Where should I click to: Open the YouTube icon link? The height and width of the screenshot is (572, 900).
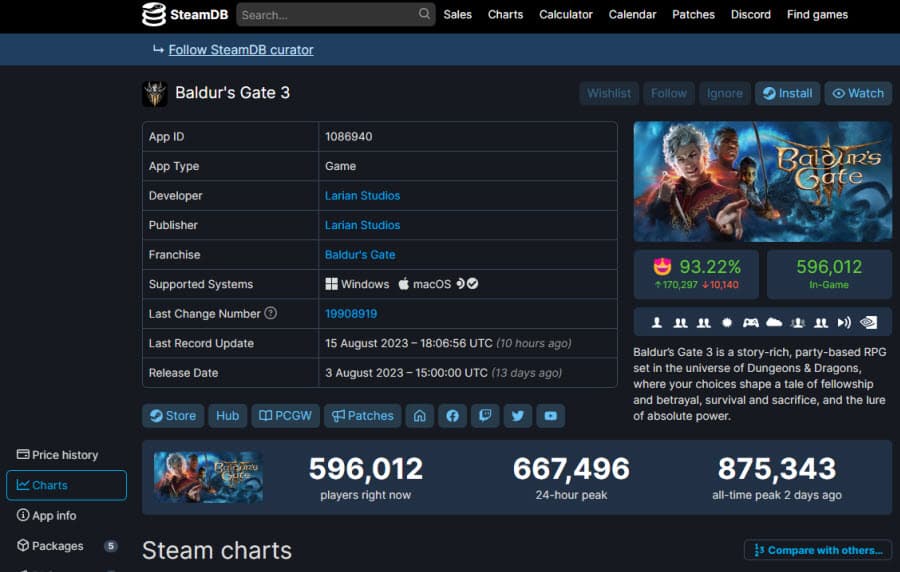tap(550, 416)
